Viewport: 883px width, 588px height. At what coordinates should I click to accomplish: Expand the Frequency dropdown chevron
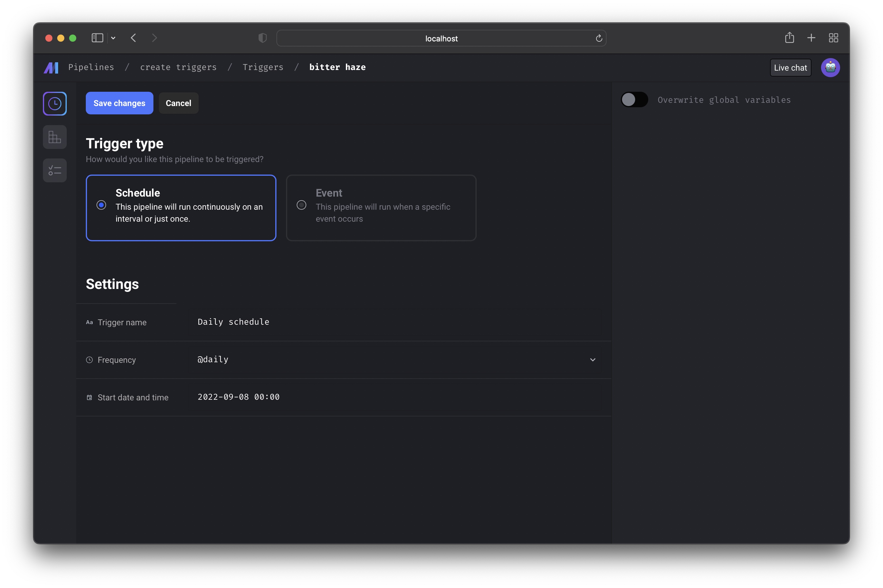pyautogui.click(x=593, y=360)
